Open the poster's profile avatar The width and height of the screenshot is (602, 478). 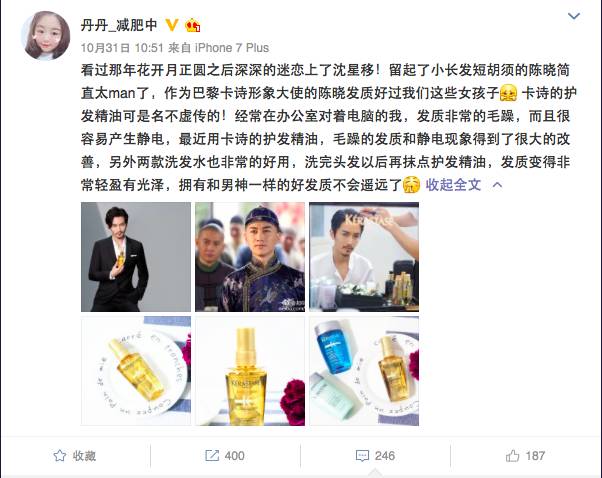point(46,36)
